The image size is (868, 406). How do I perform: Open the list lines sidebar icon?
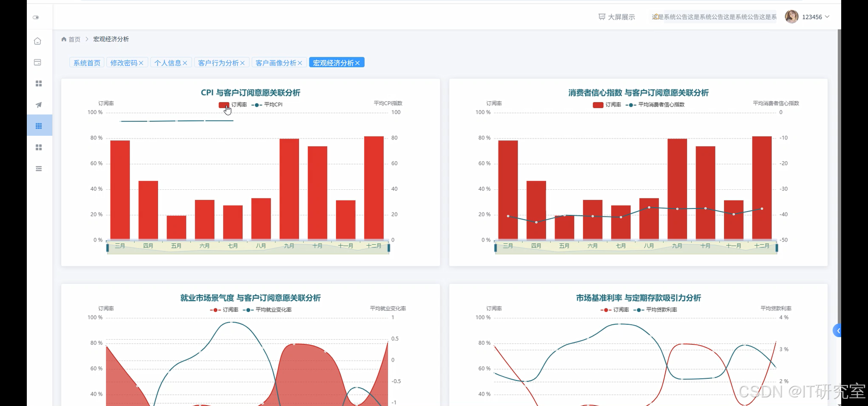pos(39,168)
